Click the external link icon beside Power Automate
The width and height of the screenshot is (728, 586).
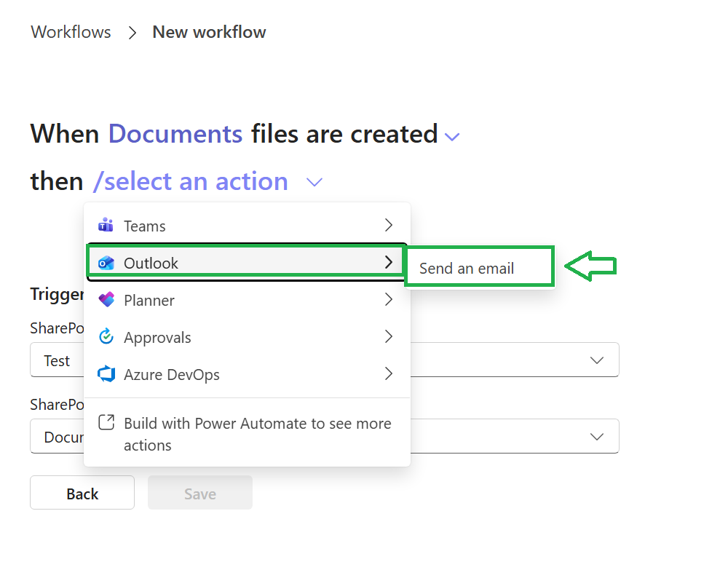(106, 422)
